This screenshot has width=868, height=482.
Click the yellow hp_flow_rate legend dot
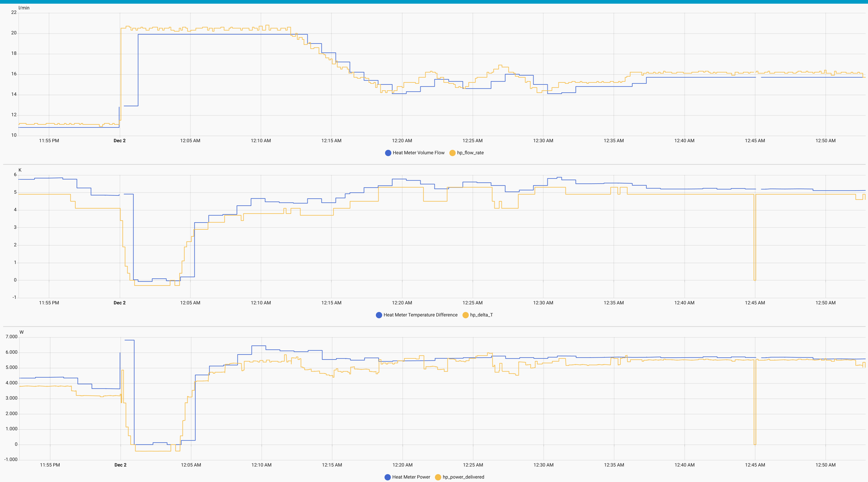[452, 153]
